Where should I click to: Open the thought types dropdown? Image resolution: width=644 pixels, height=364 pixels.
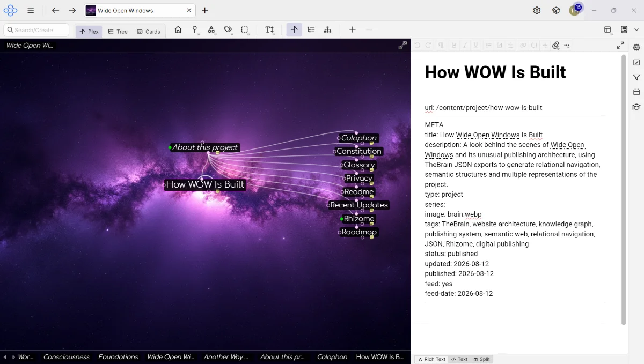coord(212,31)
